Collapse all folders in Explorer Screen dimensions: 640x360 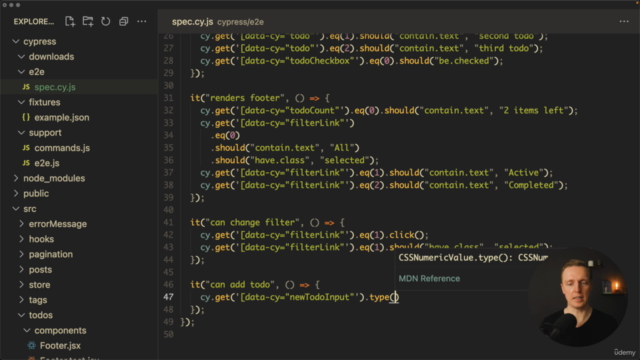pyautogui.click(x=123, y=21)
